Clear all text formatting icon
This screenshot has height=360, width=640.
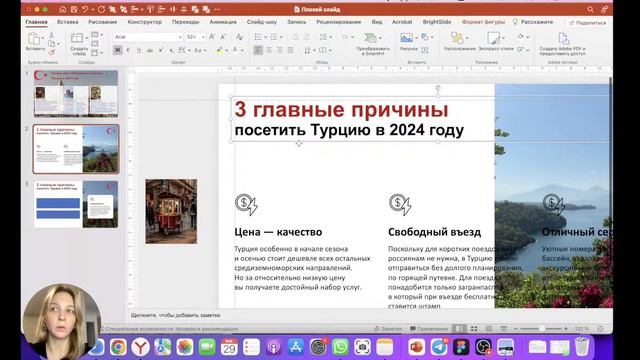[x=240, y=37]
